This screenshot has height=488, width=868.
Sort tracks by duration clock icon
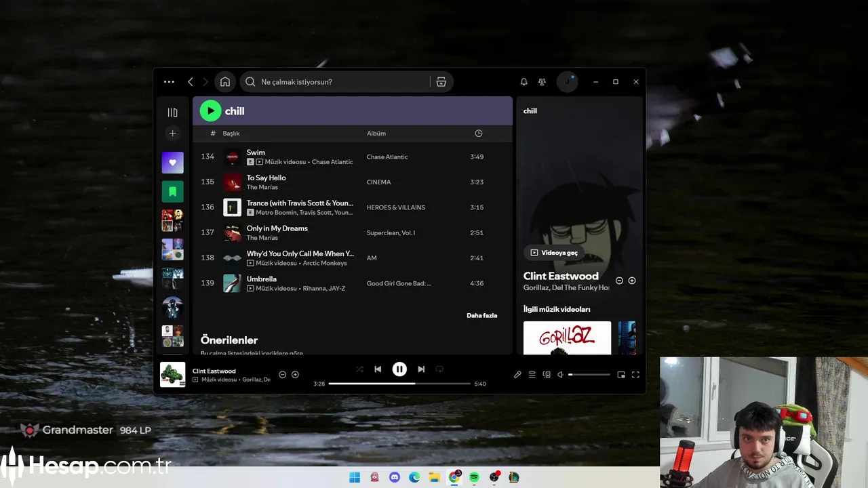[x=479, y=134]
